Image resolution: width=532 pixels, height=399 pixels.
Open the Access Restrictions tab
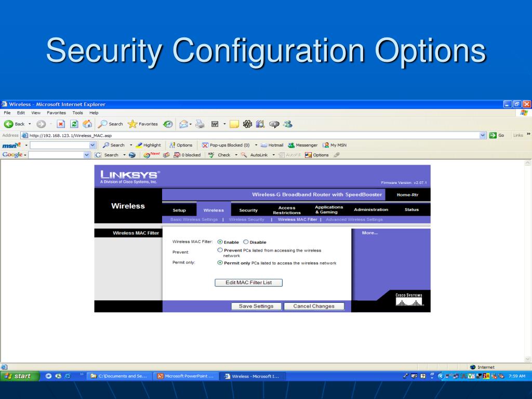coord(287,210)
